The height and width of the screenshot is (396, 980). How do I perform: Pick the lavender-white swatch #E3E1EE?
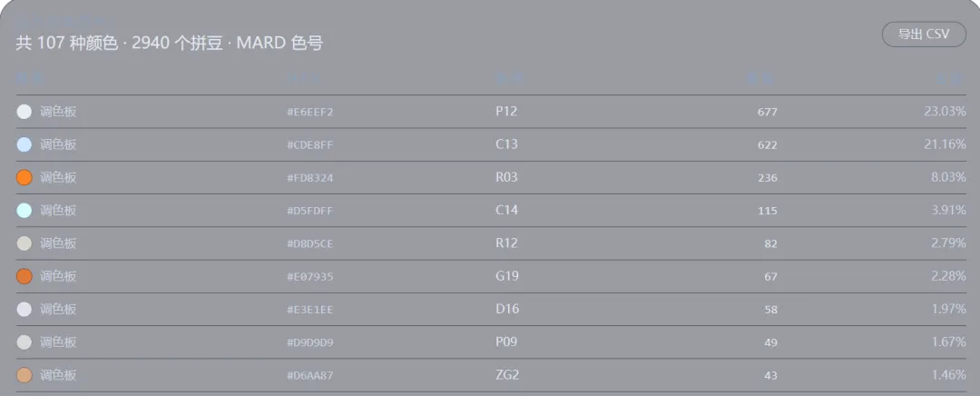click(x=24, y=309)
